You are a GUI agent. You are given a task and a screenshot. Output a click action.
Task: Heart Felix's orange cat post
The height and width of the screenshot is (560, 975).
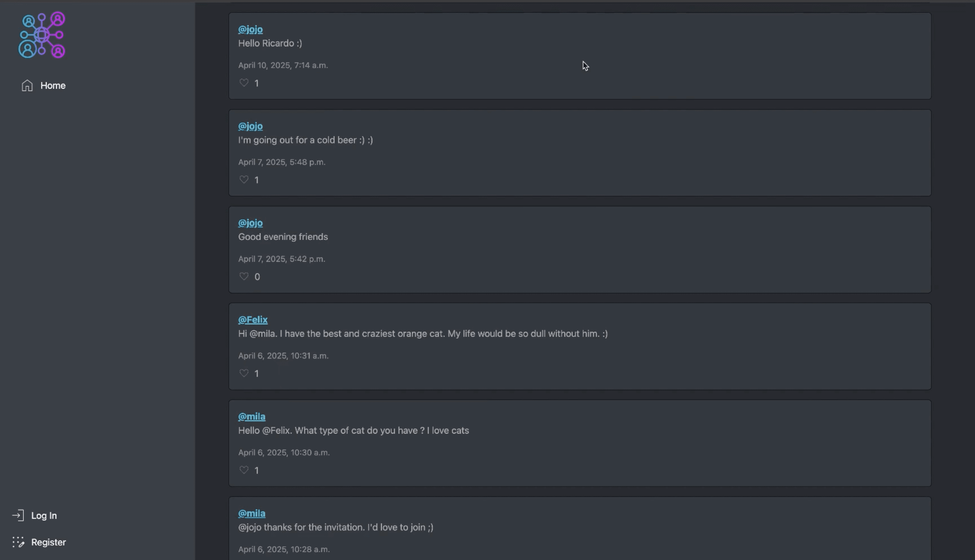(244, 373)
